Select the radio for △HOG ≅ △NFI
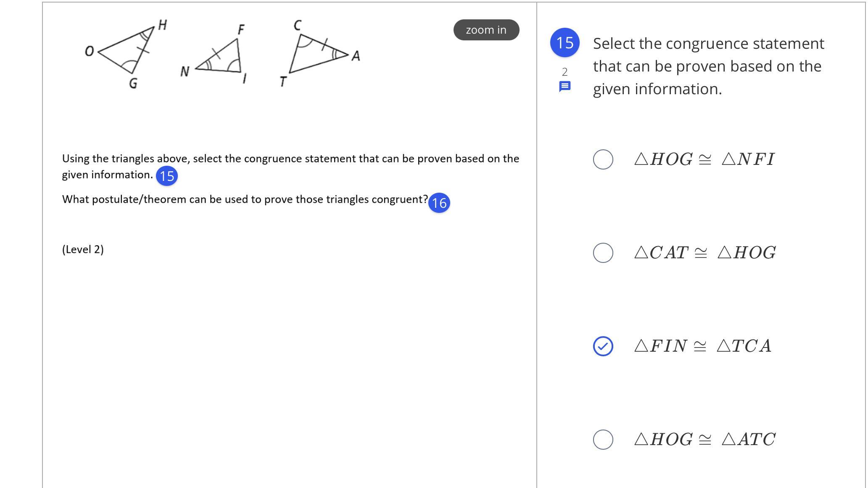868x488 pixels. pyautogui.click(x=603, y=159)
